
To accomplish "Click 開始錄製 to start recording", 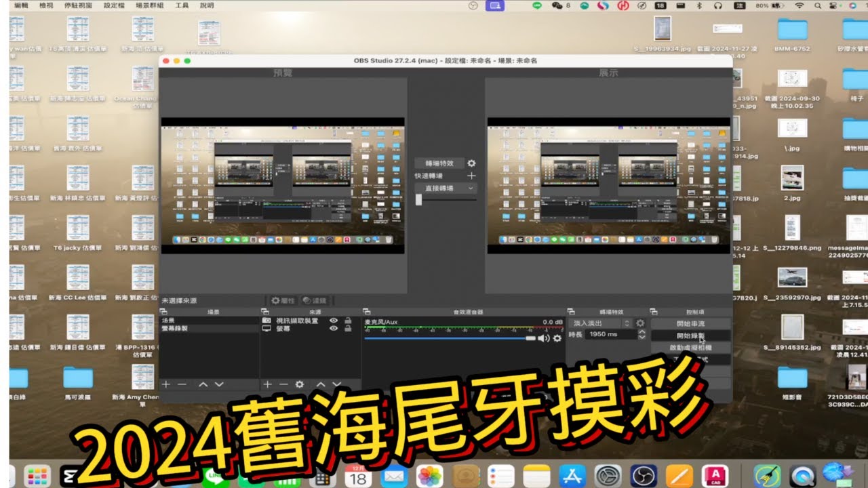I will pos(690,335).
